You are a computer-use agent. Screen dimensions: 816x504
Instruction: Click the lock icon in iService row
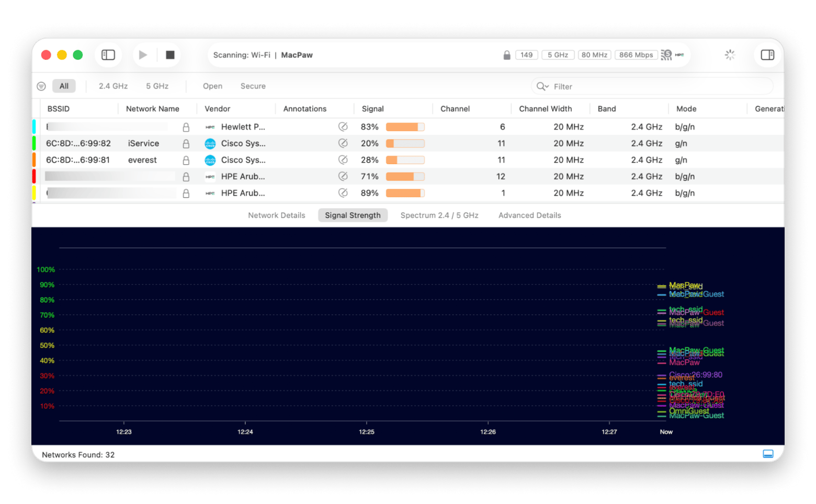[x=186, y=143]
